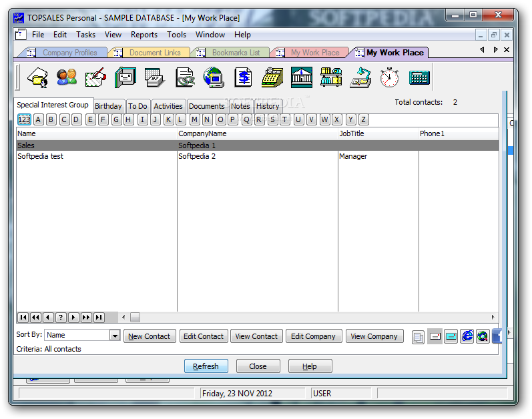Switch to the Document Links tab

(x=151, y=53)
